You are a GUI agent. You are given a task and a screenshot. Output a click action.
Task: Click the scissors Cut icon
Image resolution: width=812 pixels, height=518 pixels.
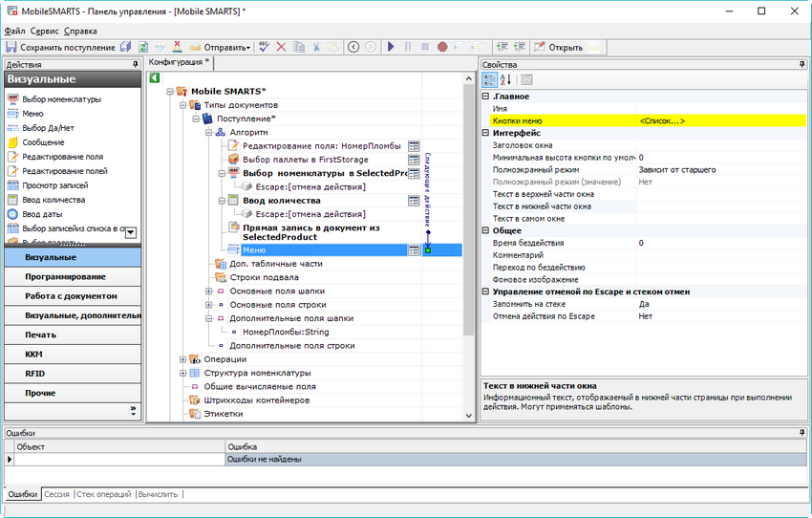(x=316, y=47)
